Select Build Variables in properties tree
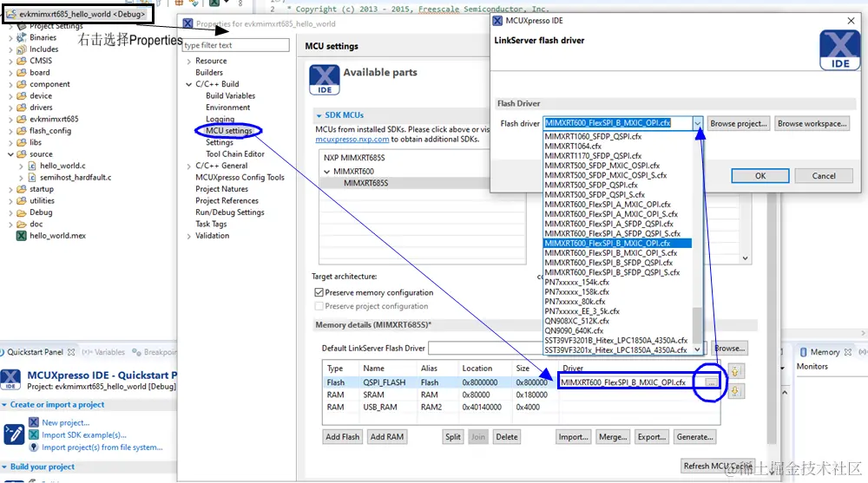The width and height of the screenshot is (868, 483). coord(230,95)
